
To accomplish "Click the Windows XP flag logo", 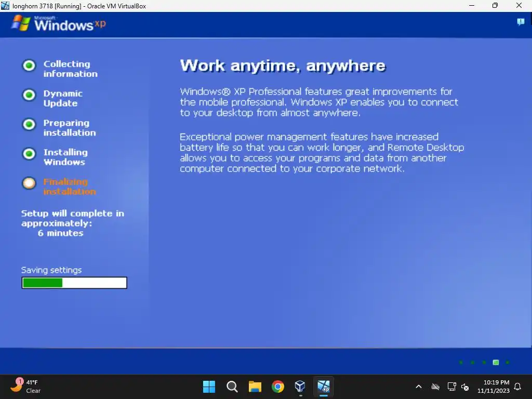I will coord(21,23).
